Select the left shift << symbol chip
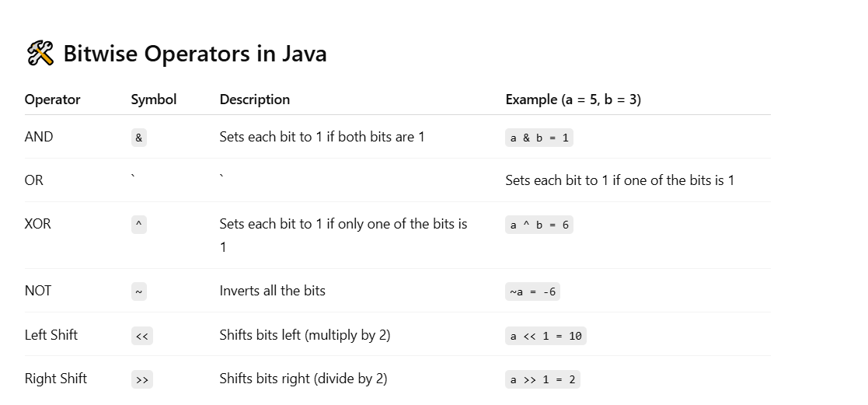 (142, 336)
